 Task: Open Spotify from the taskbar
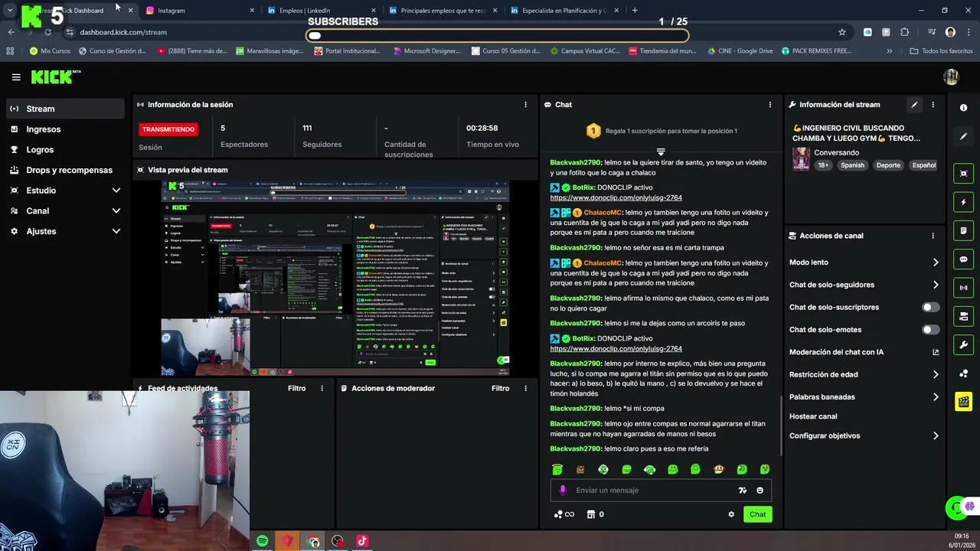click(262, 541)
